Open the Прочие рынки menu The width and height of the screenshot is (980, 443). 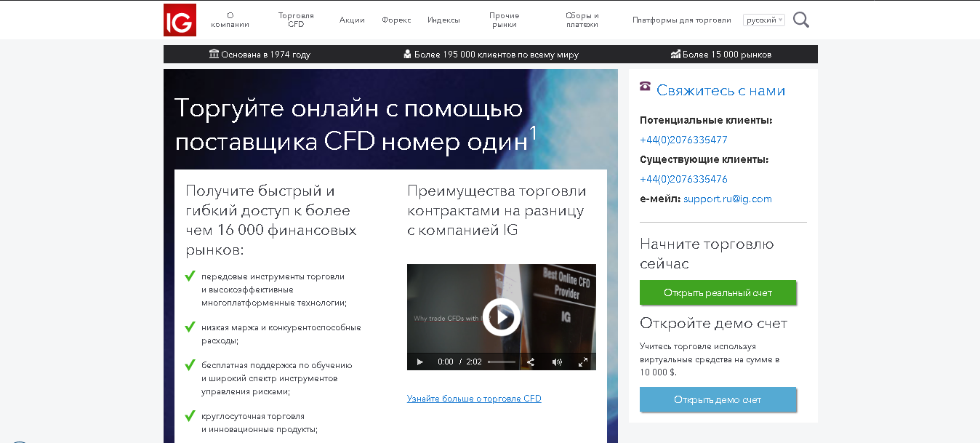(504, 20)
